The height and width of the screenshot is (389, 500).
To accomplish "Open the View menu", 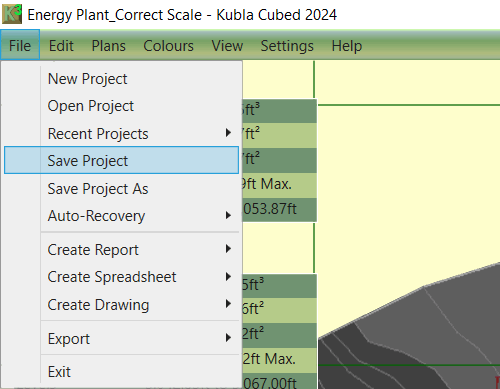I will [x=227, y=45].
